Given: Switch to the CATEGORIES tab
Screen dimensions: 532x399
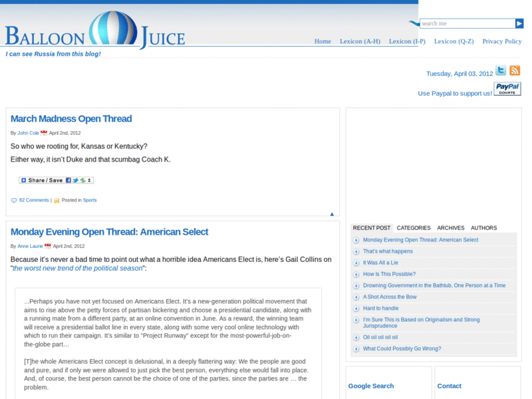Looking at the screenshot, I should [x=414, y=228].
